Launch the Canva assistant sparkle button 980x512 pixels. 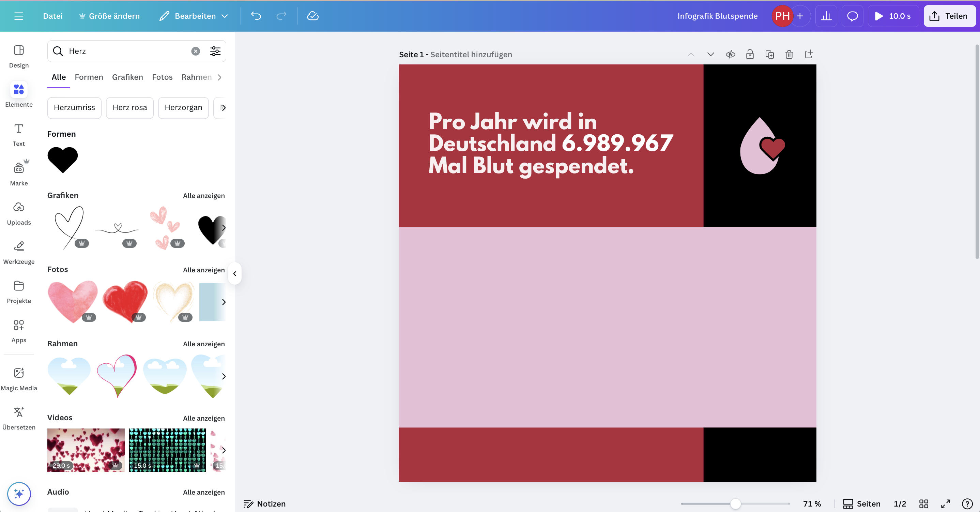tap(19, 494)
